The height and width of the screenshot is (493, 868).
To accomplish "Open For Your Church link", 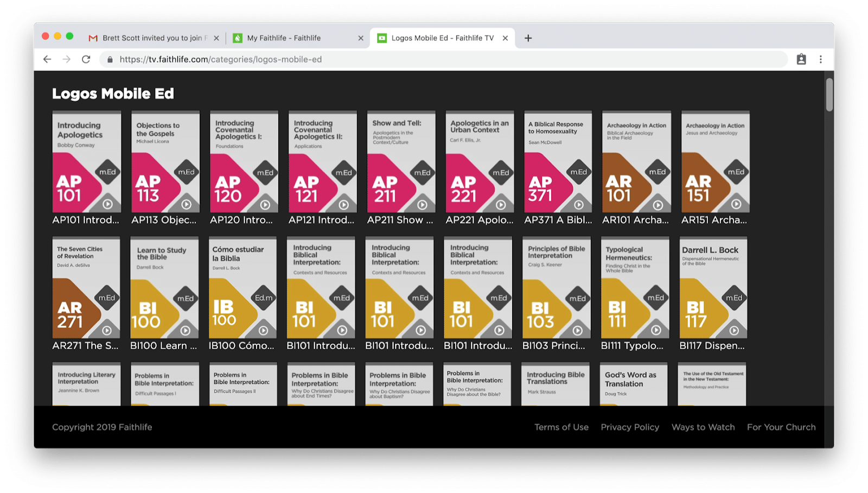I will coord(781,427).
